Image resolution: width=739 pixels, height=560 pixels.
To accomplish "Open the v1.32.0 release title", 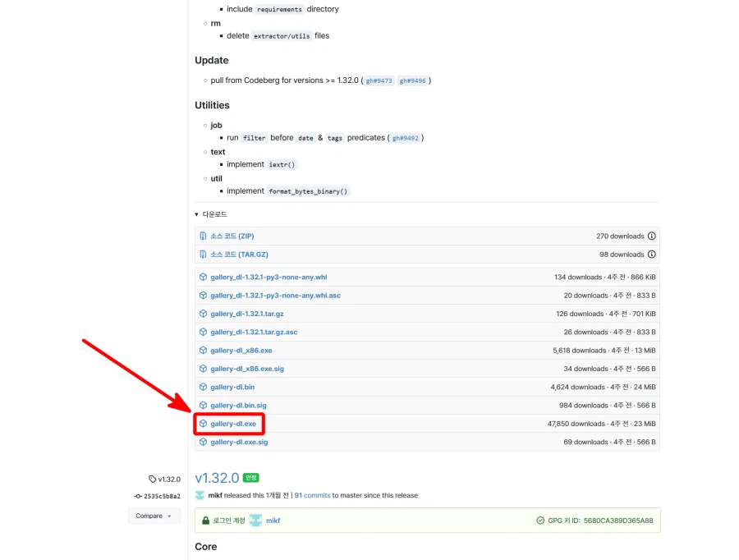I will pos(218,478).
